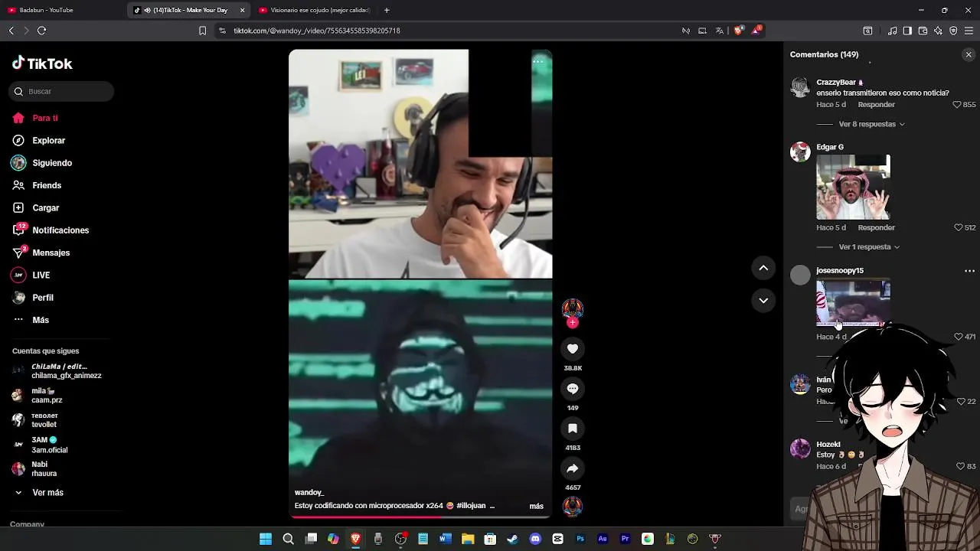Open TikTok logo home link
The width and height of the screenshot is (980, 551).
point(42,64)
